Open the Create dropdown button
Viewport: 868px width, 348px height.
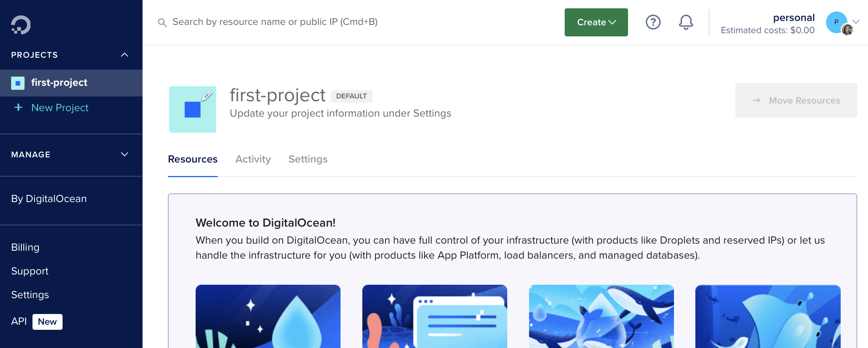[596, 22]
